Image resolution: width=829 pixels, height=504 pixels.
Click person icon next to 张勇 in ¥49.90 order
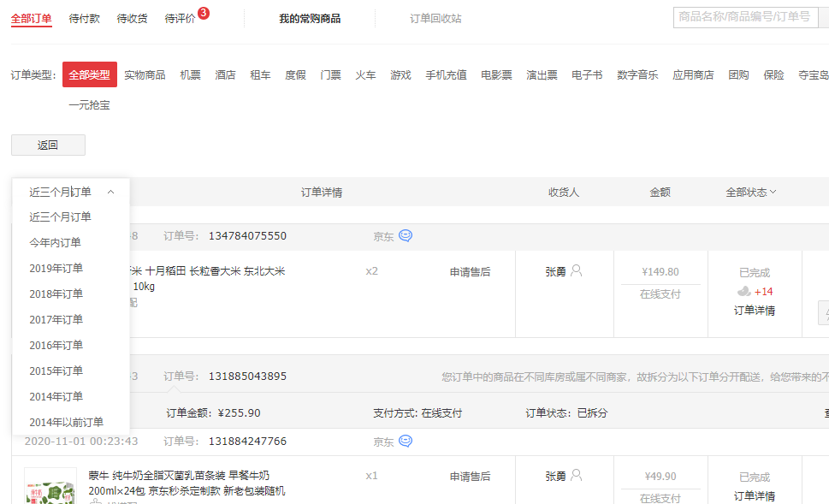[577, 476]
